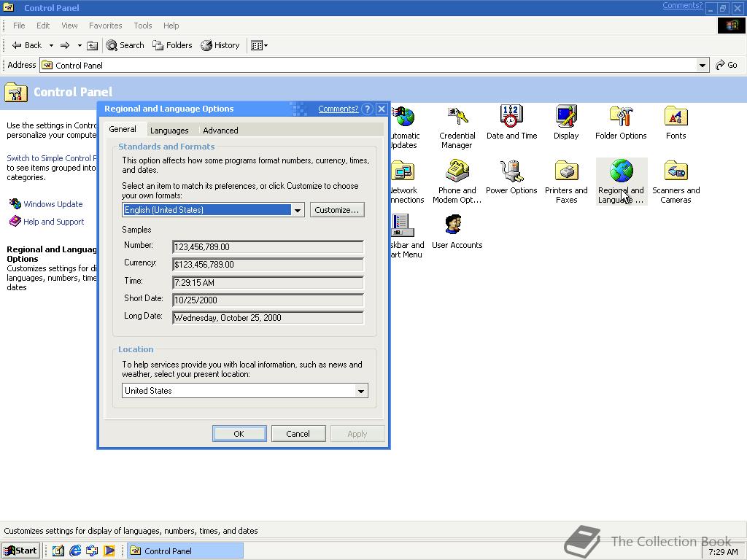Click the Customize... button

(337, 210)
